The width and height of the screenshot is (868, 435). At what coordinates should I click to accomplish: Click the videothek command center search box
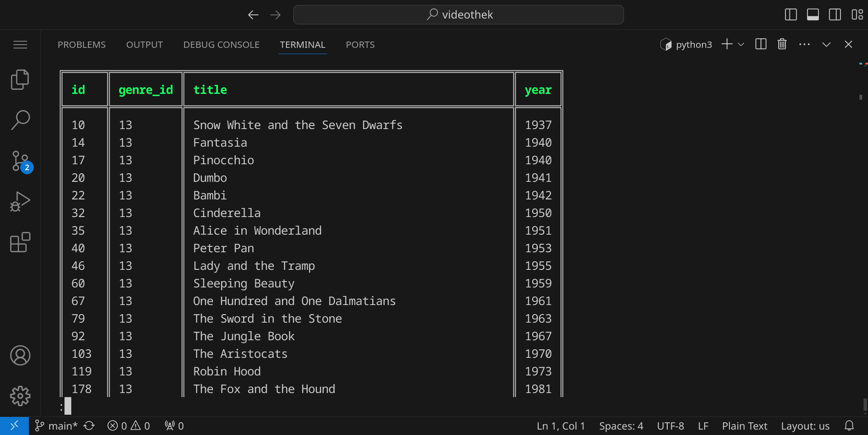(x=458, y=15)
